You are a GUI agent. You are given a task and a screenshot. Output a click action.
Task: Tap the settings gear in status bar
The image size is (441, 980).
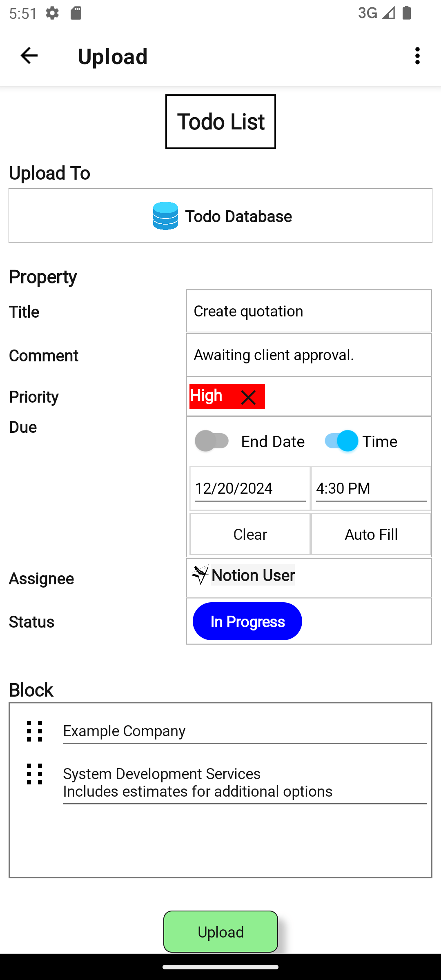point(52,13)
